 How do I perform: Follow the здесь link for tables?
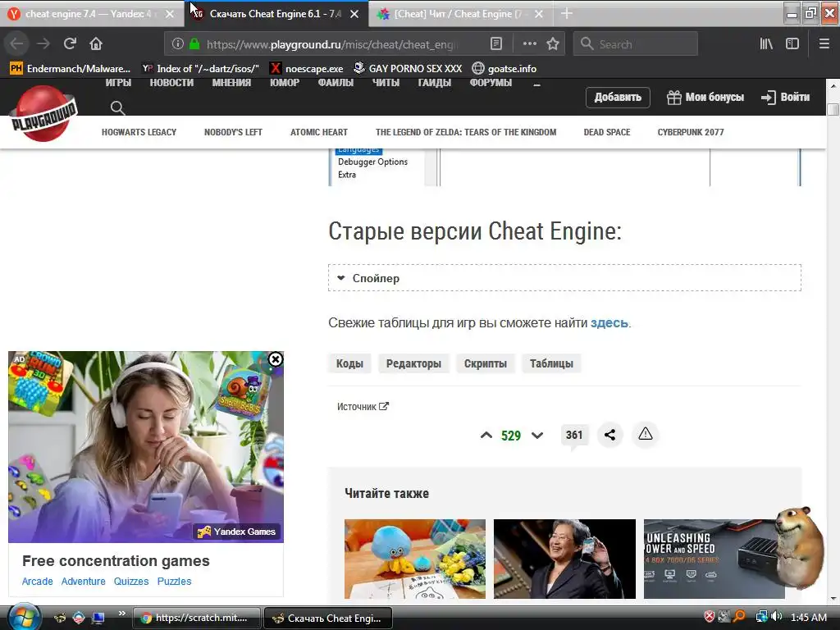(x=609, y=323)
